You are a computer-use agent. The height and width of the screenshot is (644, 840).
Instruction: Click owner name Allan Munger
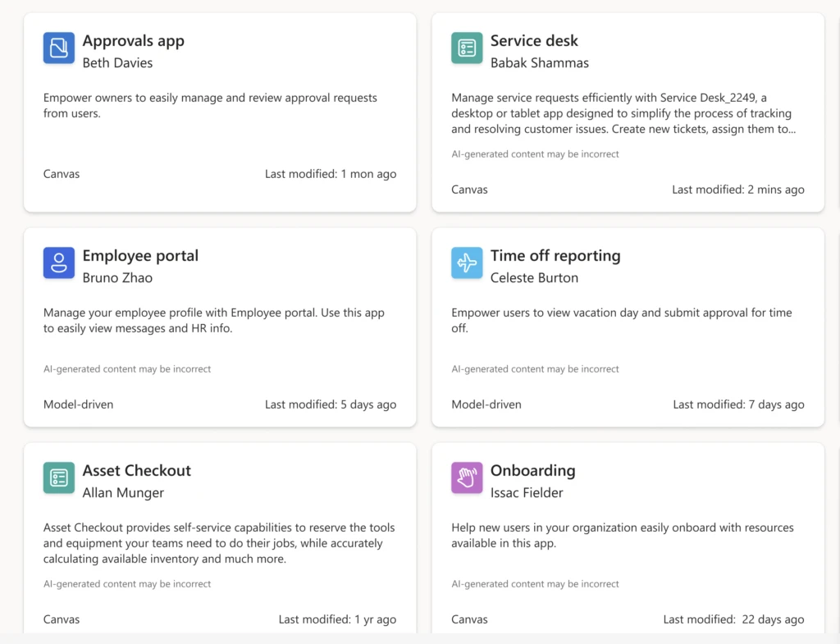point(121,492)
